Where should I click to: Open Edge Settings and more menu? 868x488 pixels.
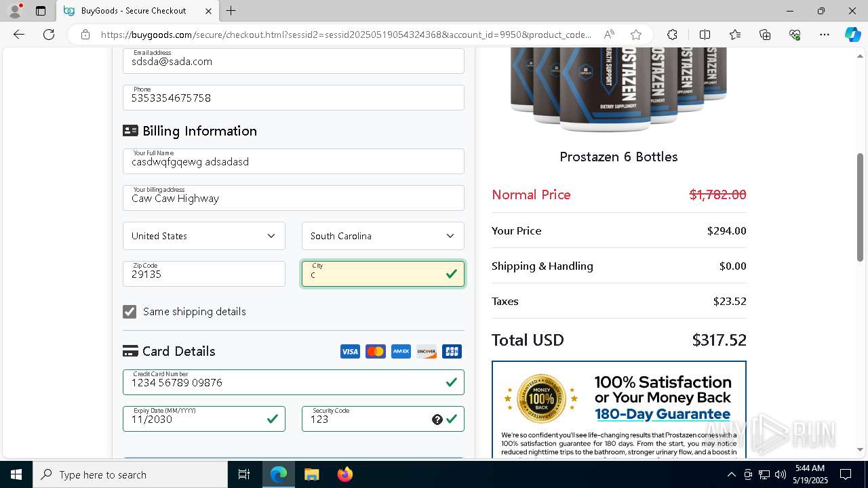click(x=824, y=35)
